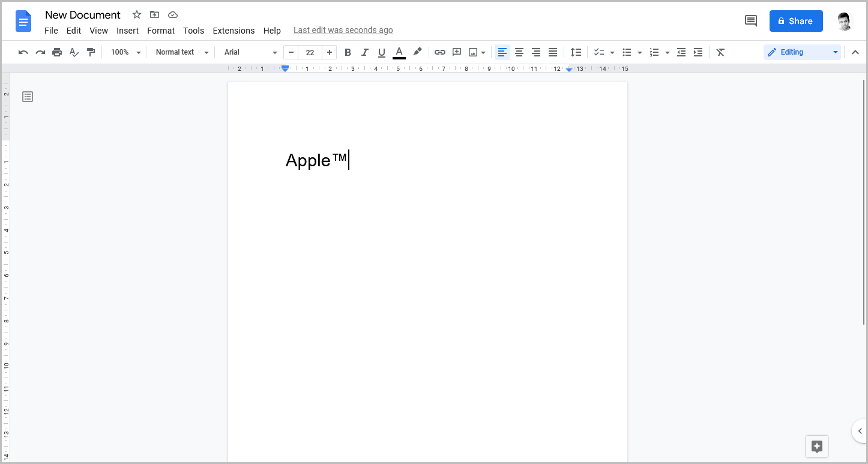The height and width of the screenshot is (464, 868).
Task: Open 'Last edit was seconds ago' link
Action: coord(343,30)
